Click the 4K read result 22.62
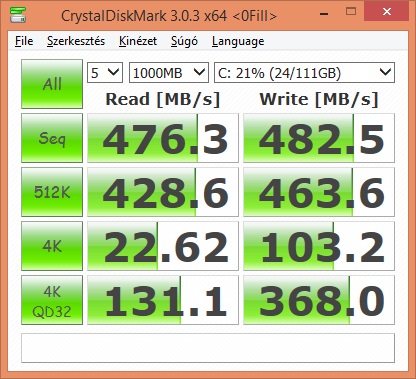416x379 pixels. pos(163,246)
